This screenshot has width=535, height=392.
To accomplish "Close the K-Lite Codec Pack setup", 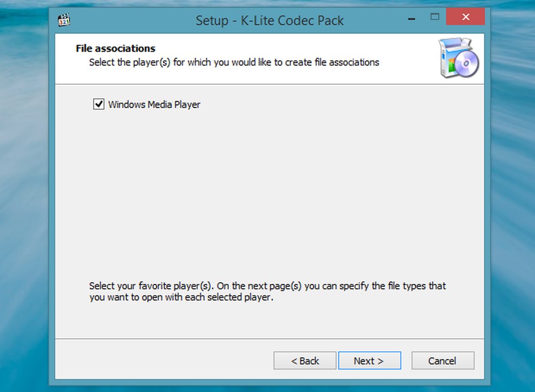I will 465,17.
